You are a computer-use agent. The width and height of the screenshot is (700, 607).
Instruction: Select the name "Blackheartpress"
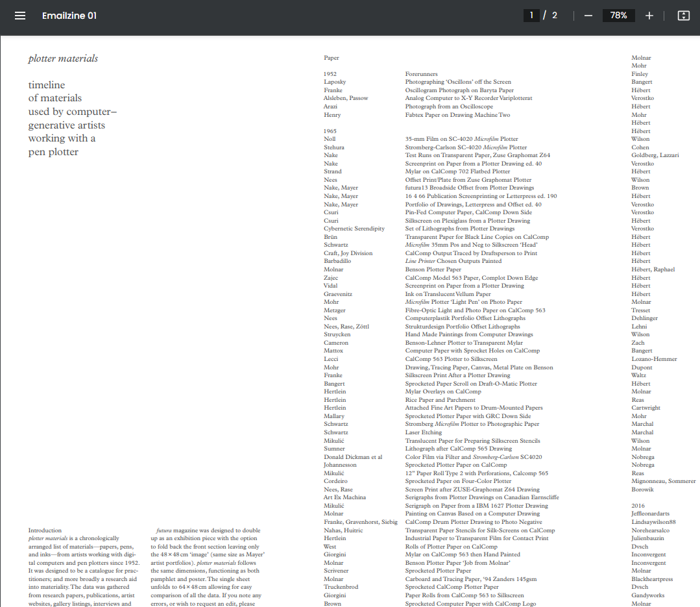(652, 579)
